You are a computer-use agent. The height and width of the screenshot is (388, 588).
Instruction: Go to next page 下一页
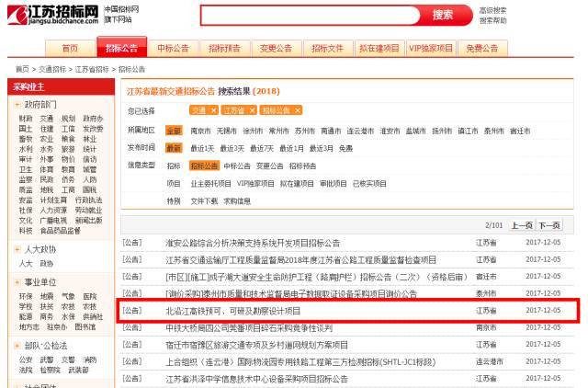549,225
